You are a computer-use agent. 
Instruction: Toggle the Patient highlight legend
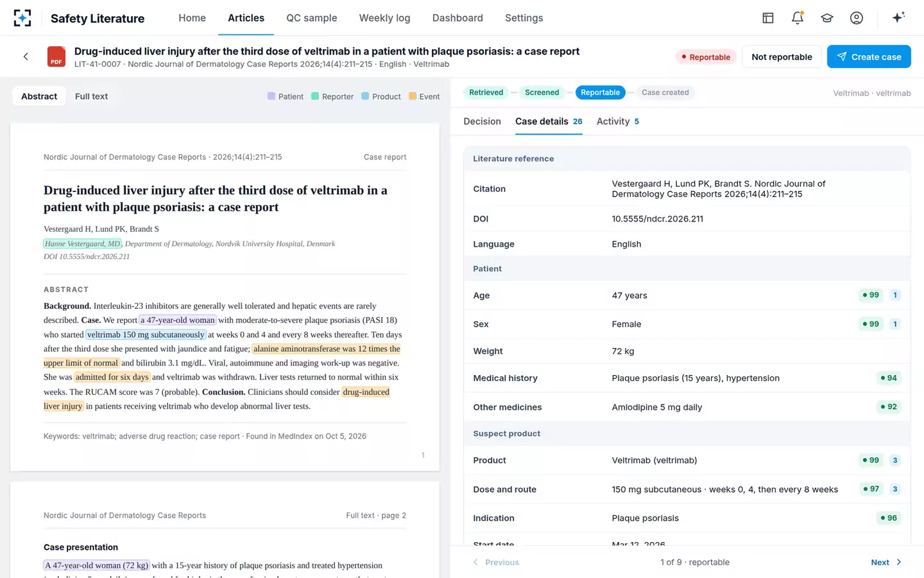coord(286,96)
